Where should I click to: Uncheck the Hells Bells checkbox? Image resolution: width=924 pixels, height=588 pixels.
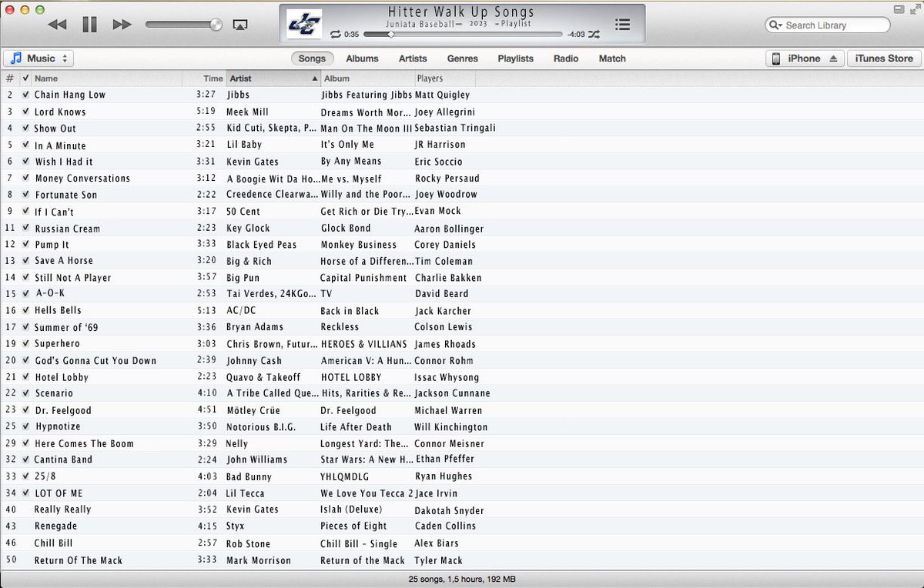[x=25, y=310]
